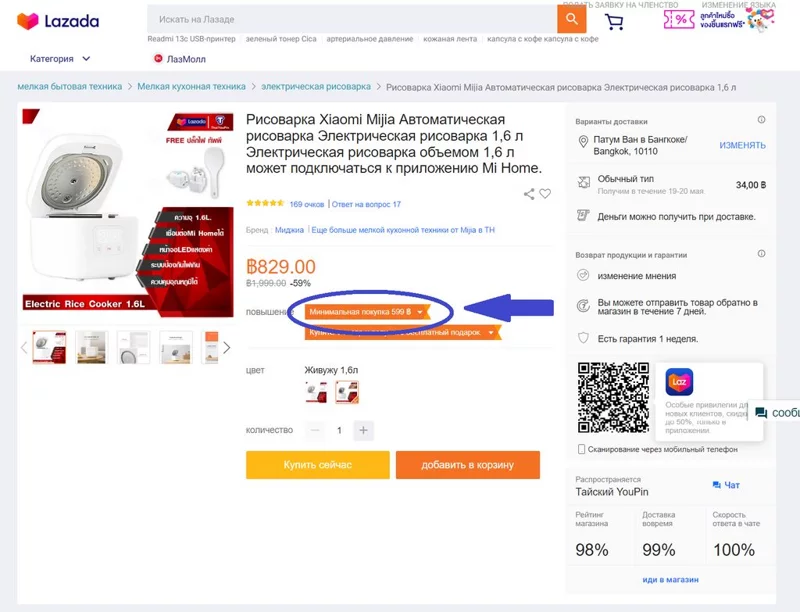Go to электрическая рисоварка breadcrumb
This screenshot has height=612, width=800.
316,87
